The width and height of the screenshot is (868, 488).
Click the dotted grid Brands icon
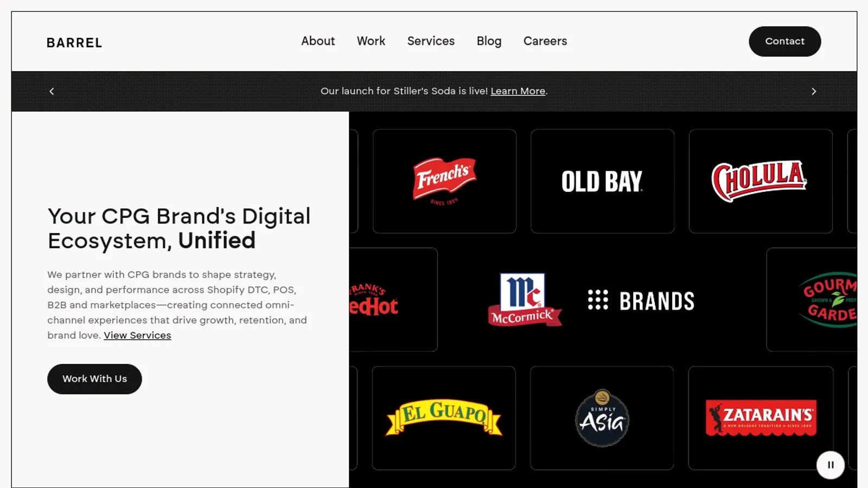[598, 300]
